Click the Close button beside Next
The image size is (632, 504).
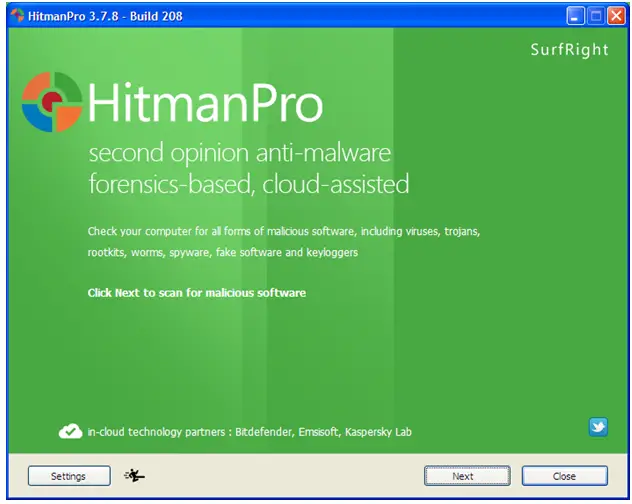pyautogui.click(x=564, y=476)
